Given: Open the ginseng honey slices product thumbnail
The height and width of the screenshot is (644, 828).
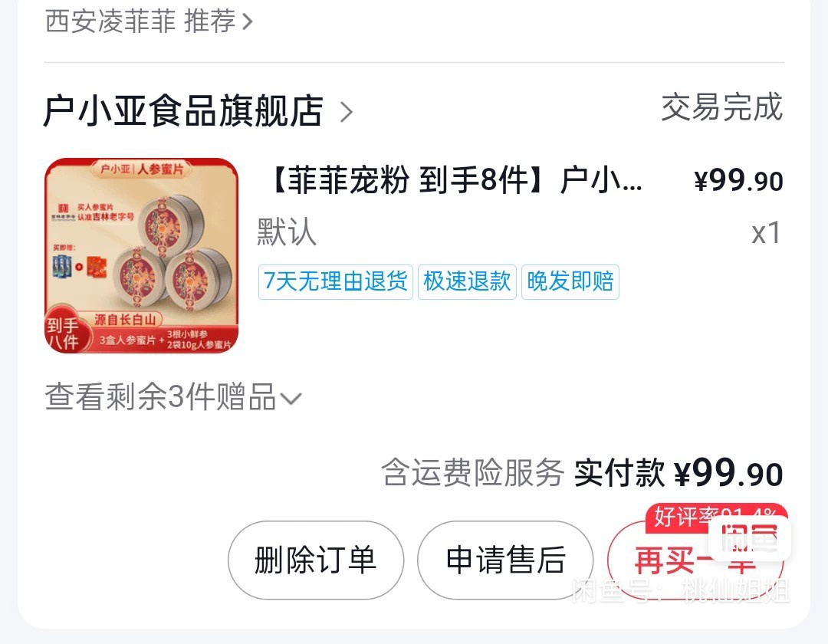Looking at the screenshot, I should (x=142, y=255).
